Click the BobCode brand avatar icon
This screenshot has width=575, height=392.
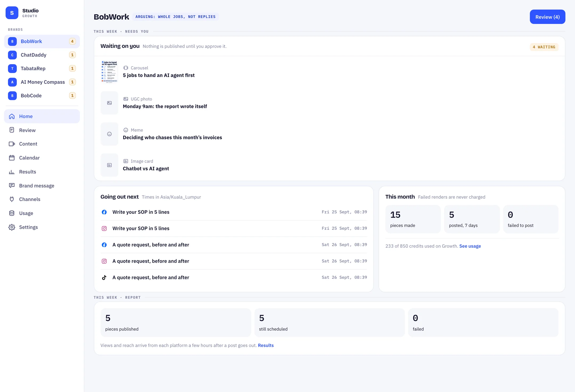coord(12,96)
